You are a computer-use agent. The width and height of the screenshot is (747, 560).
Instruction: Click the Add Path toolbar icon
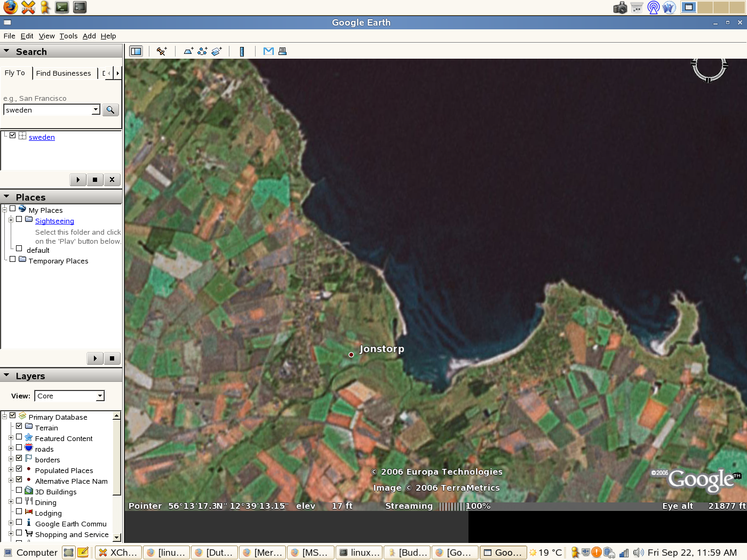[x=202, y=51]
